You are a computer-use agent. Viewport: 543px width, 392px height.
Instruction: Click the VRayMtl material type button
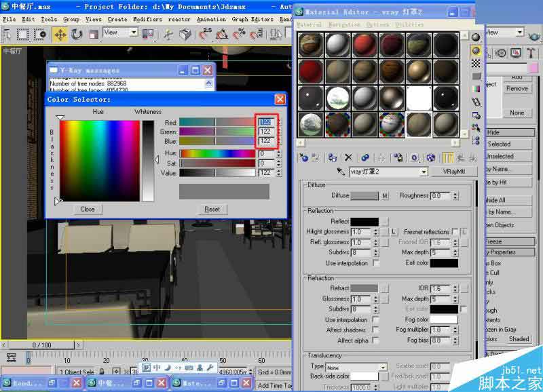(x=453, y=172)
